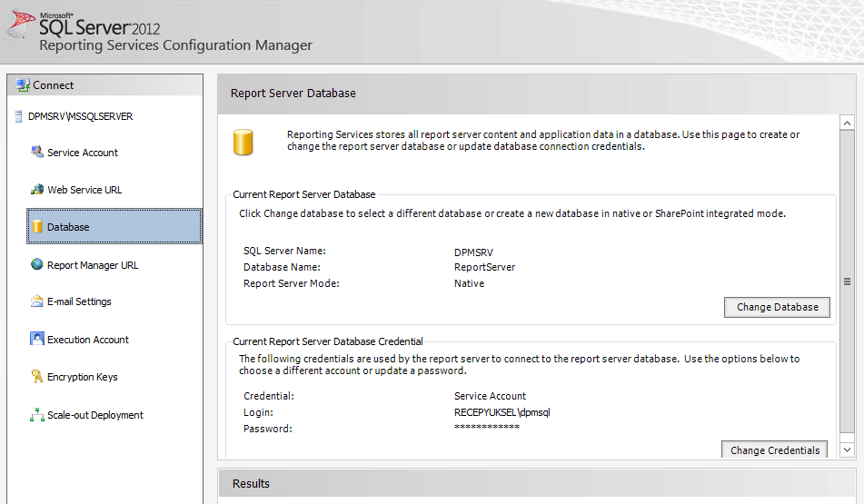The width and height of the screenshot is (864, 504).
Task: Click the Report Server Mode value Native
Action: pyautogui.click(x=469, y=283)
